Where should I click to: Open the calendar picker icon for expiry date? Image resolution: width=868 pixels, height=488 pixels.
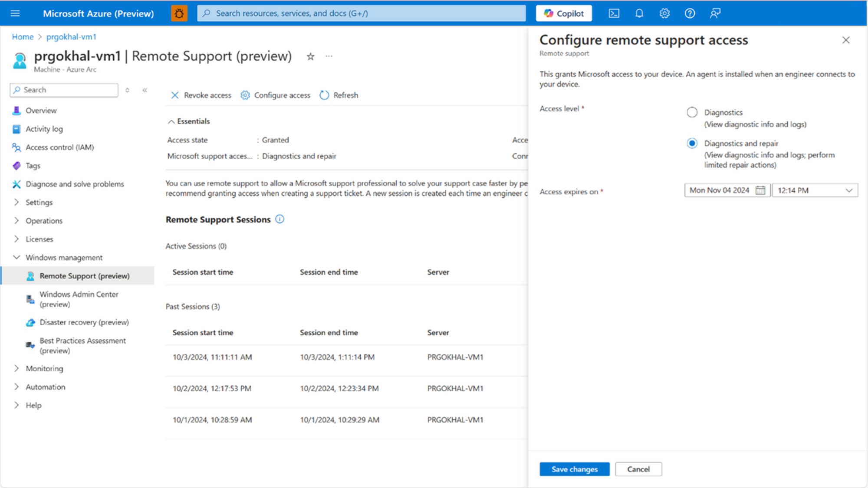click(x=760, y=190)
